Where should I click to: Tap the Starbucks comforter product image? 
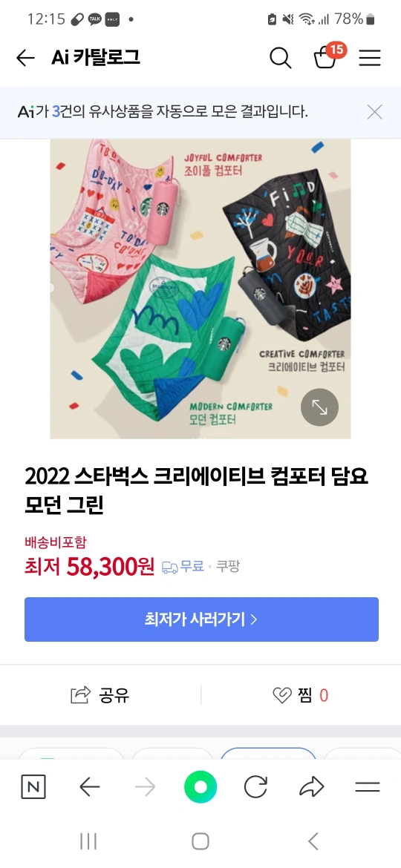click(x=200, y=289)
